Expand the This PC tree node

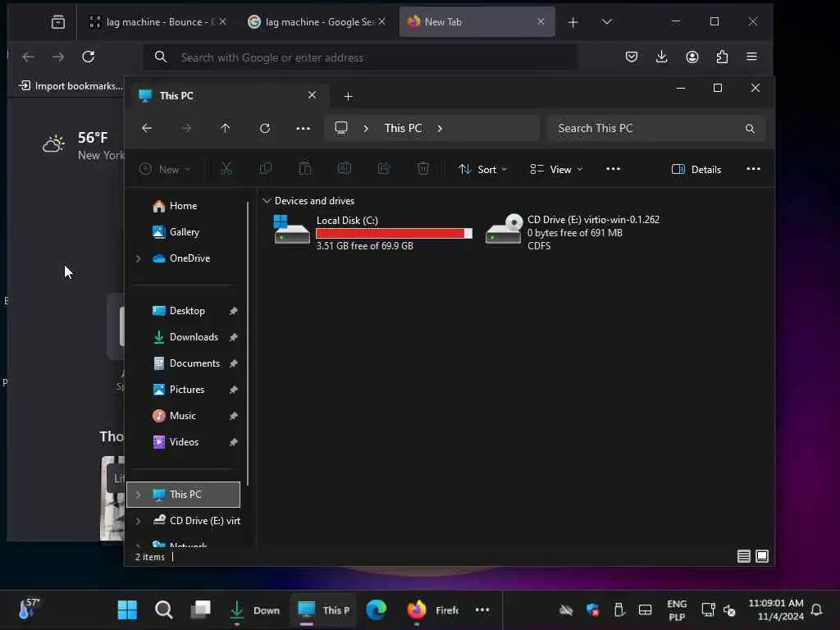pos(138,495)
